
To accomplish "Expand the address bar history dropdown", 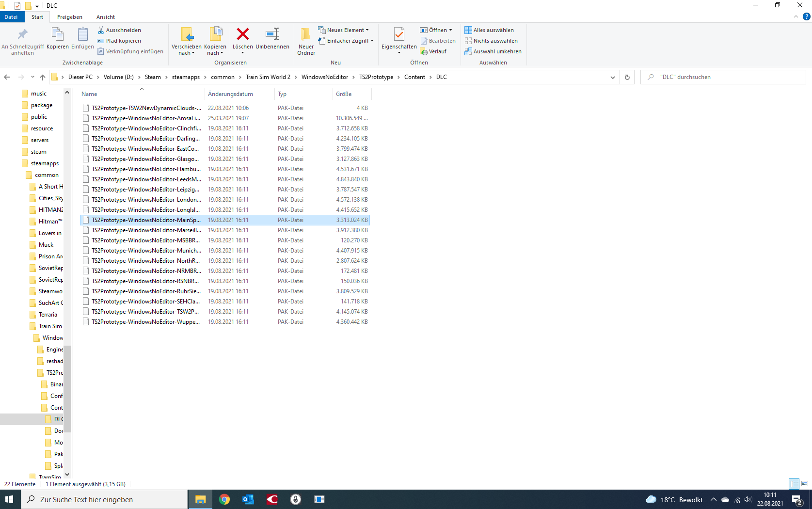I will pyautogui.click(x=612, y=77).
